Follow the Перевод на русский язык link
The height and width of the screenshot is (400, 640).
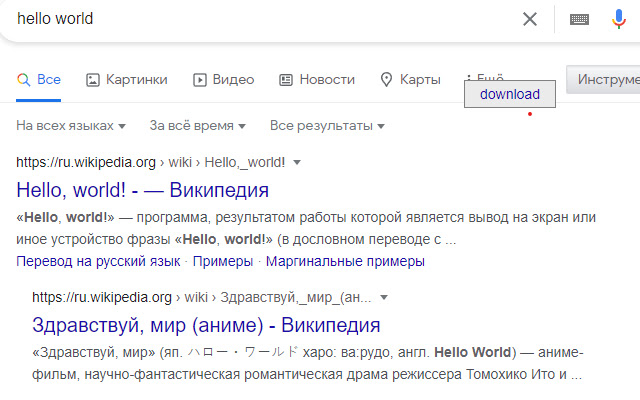[98, 261]
